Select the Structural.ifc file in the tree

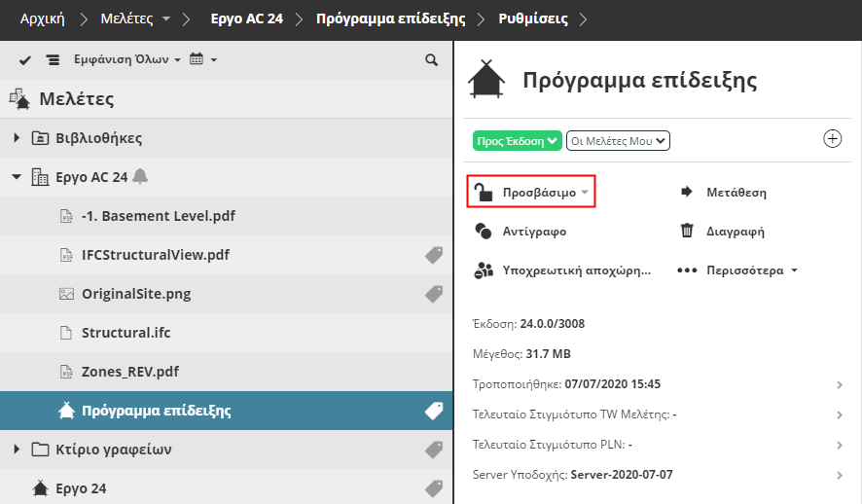click(x=126, y=333)
